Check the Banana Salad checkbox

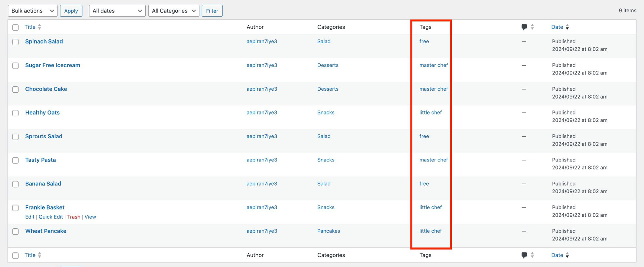16,184
